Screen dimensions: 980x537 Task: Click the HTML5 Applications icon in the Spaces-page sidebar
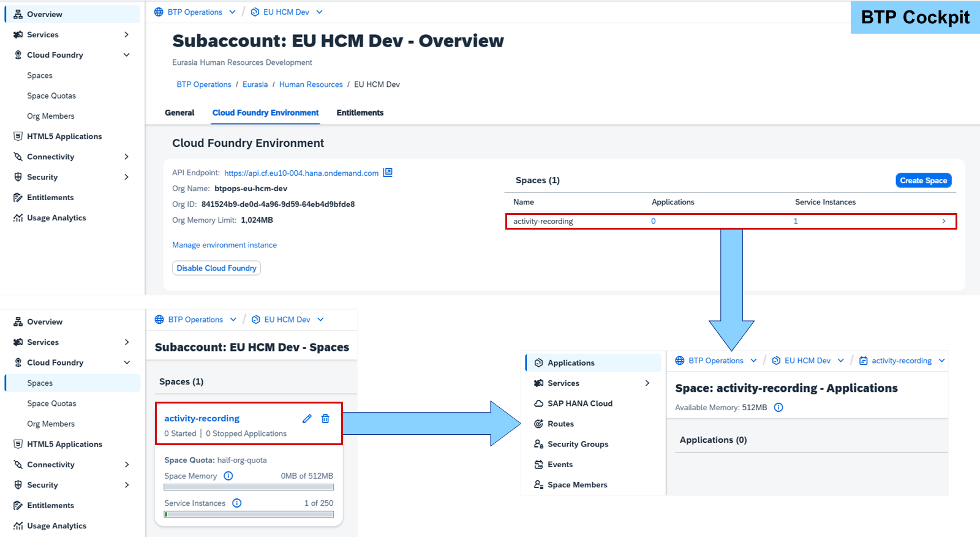[x=18, y=444]
